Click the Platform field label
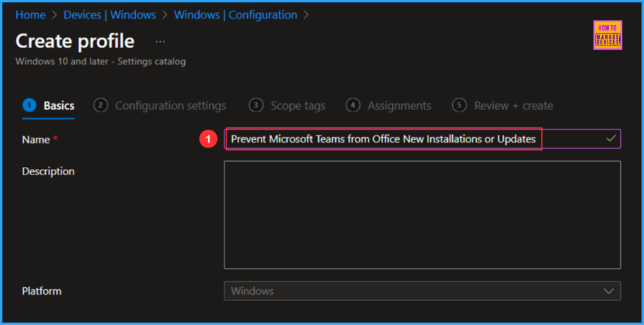The image size is (644, 325). pos(42,291)
